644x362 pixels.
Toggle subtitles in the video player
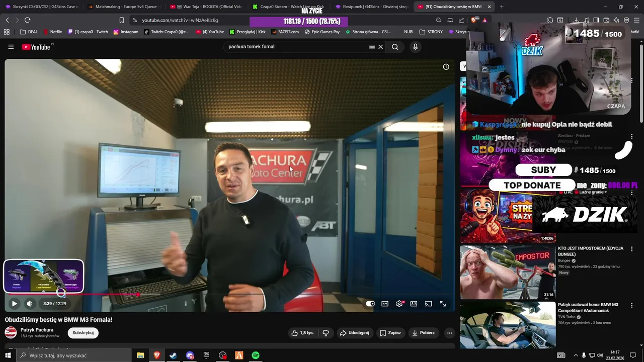385,304
